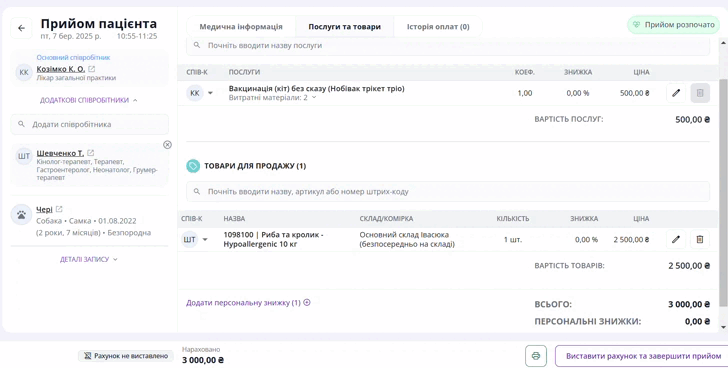Print the invoice with printer icon

tap(536, 356)
